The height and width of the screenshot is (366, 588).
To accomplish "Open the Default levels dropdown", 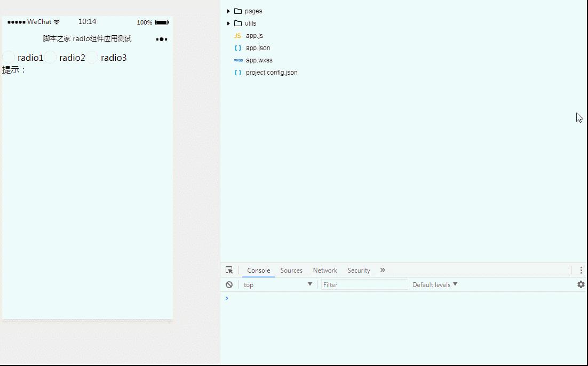I will (435, 285).
